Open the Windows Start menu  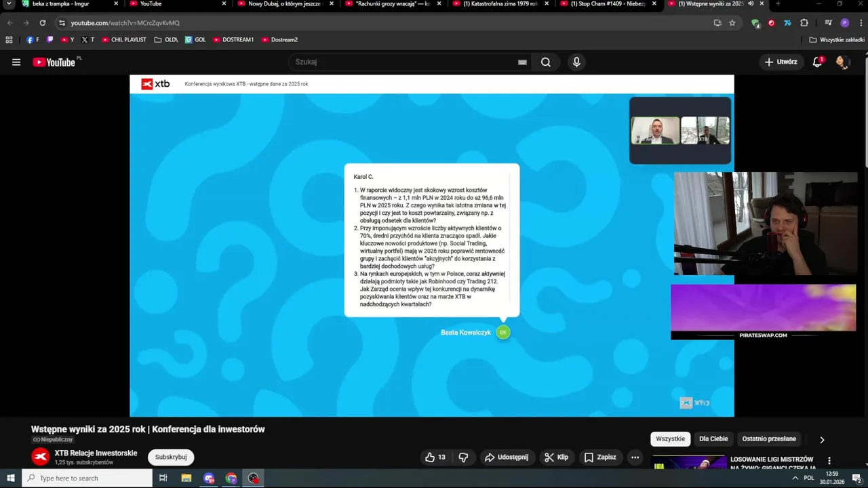tap(10, 478)
